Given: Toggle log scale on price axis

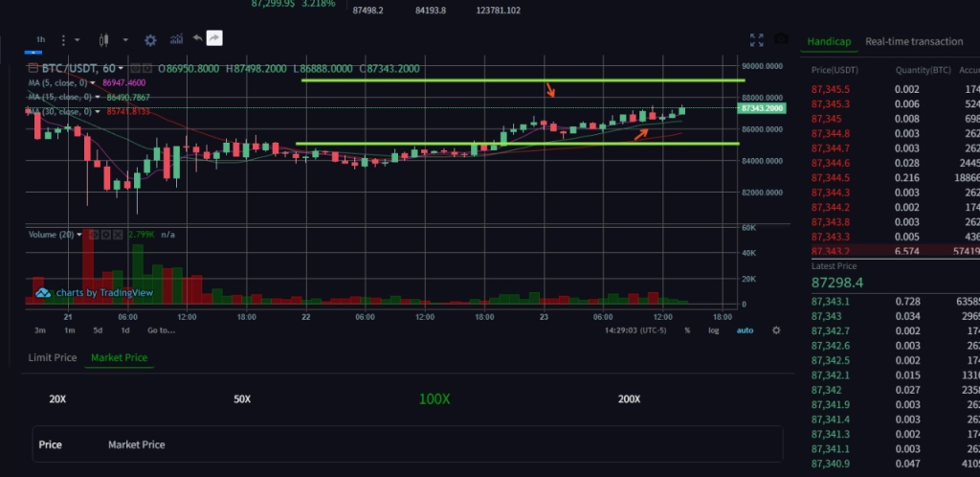Looking at the screenshot, I should (713, 330).
